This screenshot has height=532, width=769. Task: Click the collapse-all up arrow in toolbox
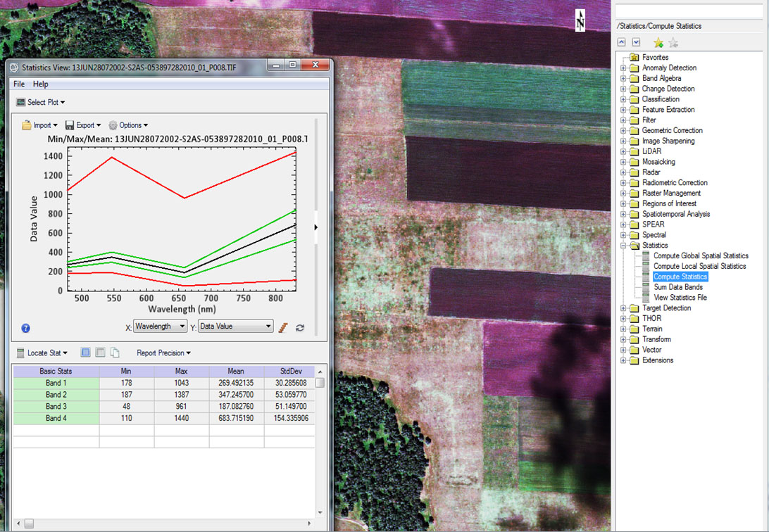(622, 43)
